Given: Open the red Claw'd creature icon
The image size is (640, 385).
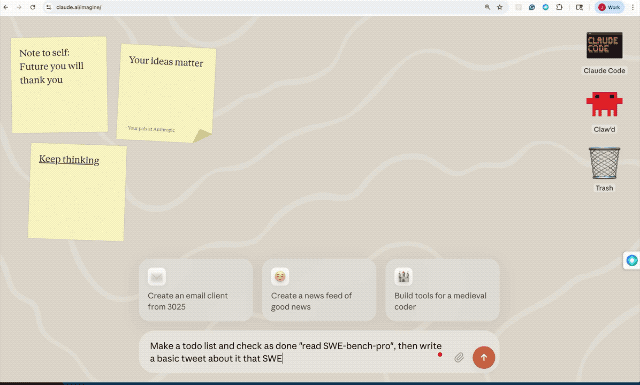Looking at the screenshot, I should [x=604, y=104].
